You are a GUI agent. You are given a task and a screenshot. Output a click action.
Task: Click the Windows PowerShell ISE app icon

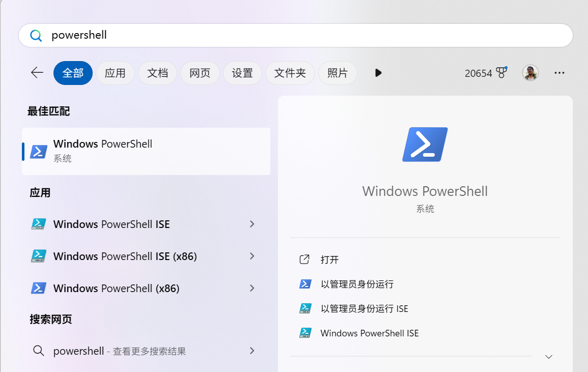39,224
